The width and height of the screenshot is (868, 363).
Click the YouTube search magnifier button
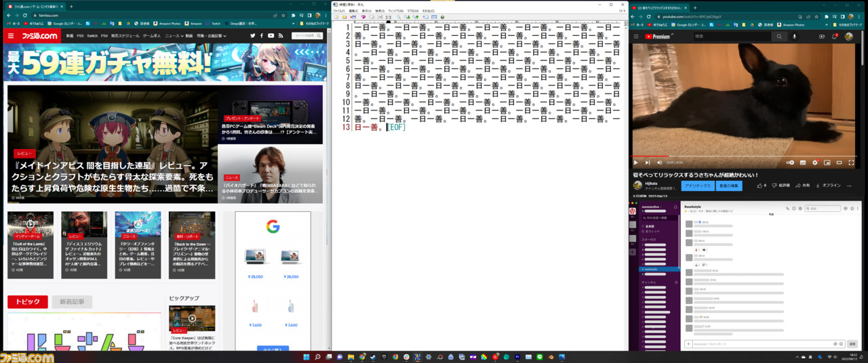click(779, 37)
